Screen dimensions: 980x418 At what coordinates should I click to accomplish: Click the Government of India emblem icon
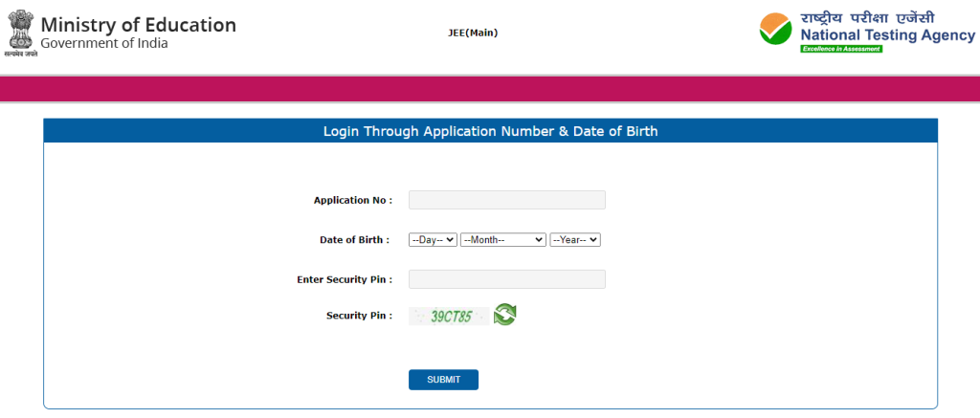[x=19, y=32]
